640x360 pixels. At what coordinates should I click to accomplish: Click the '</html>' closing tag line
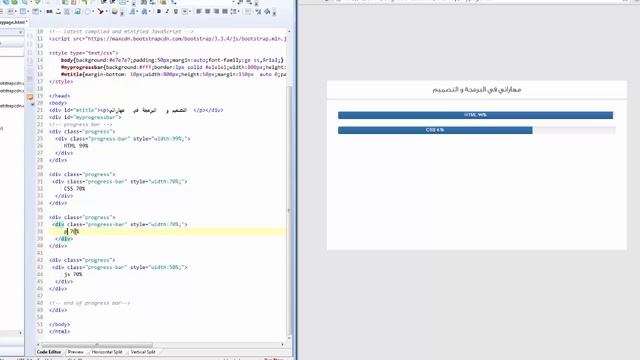(x=60, y=331)
